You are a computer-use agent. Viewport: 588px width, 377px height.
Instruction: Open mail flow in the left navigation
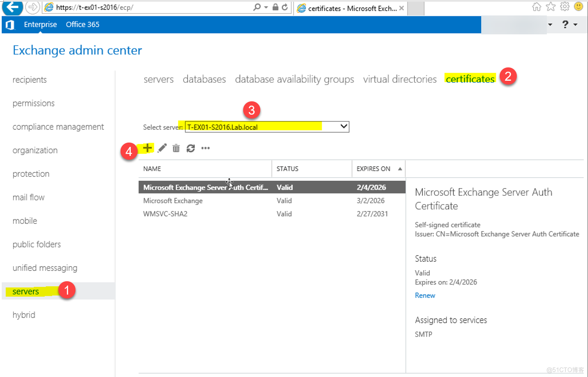pyautogui.click(x=29, y=198)
